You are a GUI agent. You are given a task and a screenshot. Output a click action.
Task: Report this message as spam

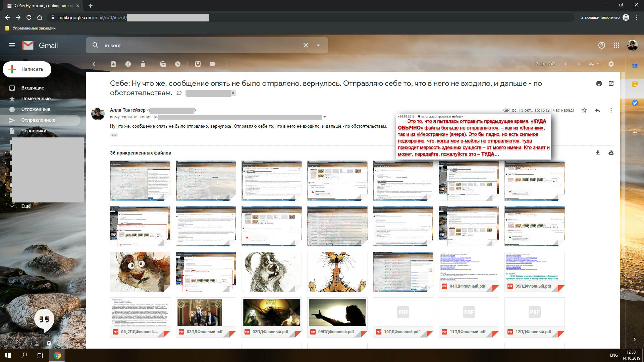coord(128,64)
